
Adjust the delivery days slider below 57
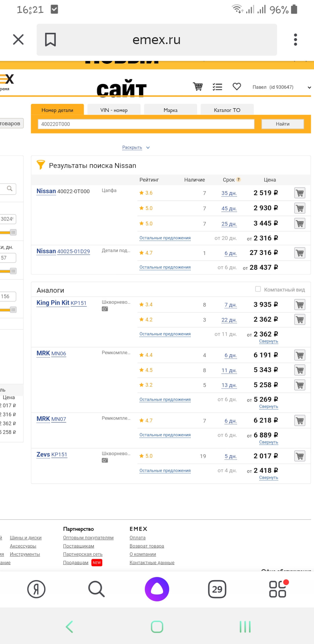pos(13,271)
